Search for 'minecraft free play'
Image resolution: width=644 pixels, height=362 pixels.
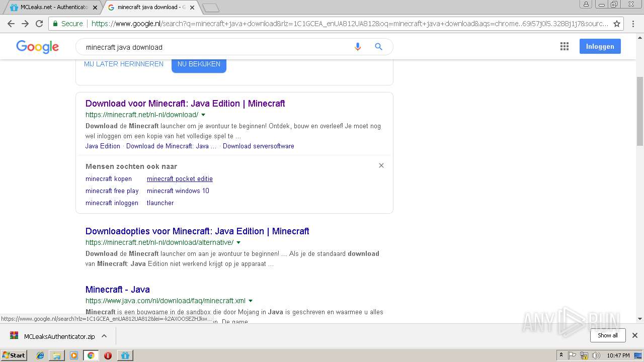112,191
